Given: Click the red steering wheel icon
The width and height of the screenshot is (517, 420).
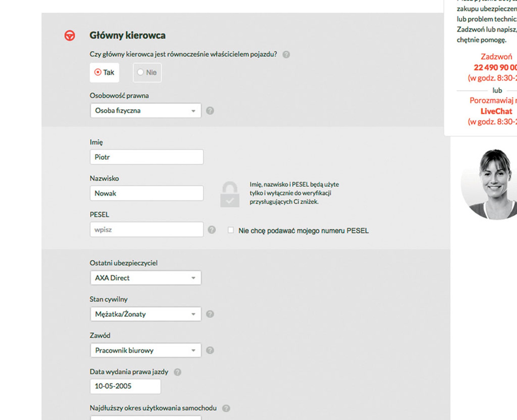Looking at the screenshot, I should point(70,36).
